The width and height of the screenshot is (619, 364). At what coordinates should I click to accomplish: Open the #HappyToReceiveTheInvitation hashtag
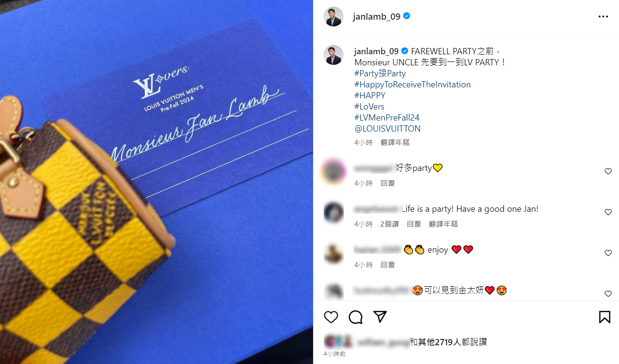[x=413, y=85]
